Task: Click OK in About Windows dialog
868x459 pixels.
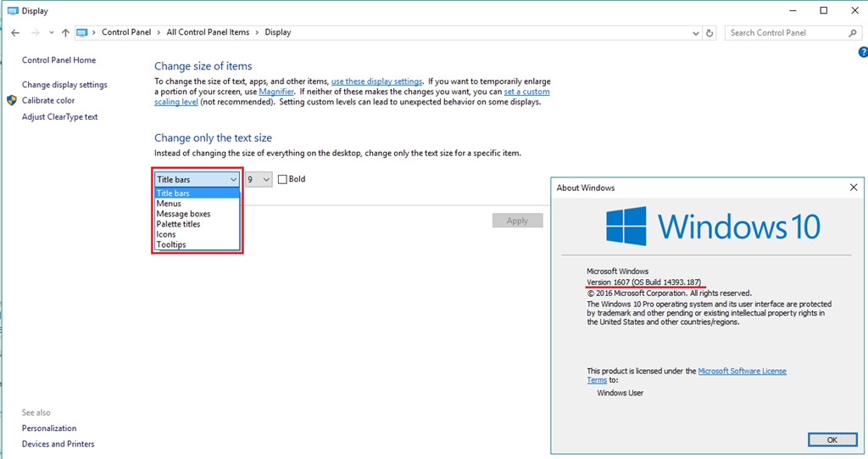Action: (x=832, y=439)
